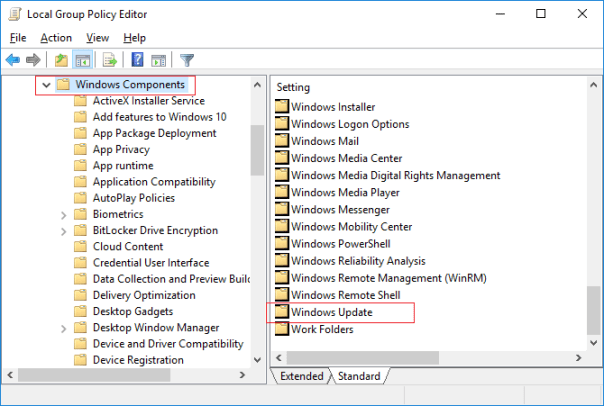604x406 pixels.
Task: Expand the Biometrics tree node
Action: pyautogui.click(x=64, y=215)
